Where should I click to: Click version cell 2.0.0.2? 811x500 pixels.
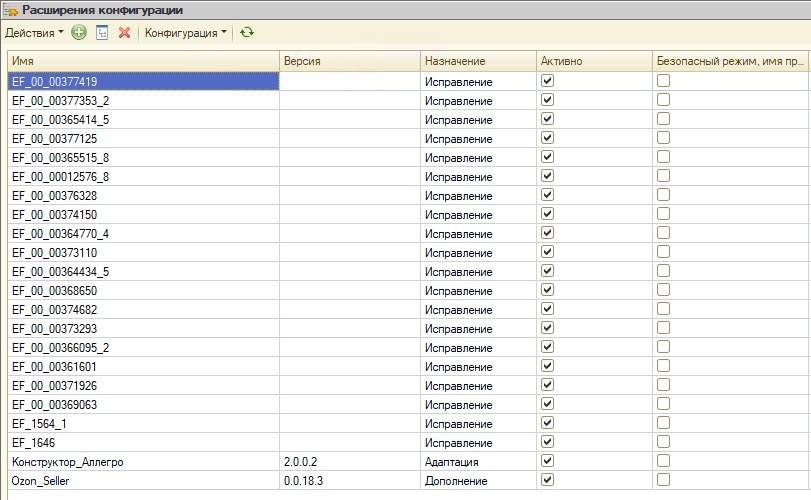tap(350, 462)
